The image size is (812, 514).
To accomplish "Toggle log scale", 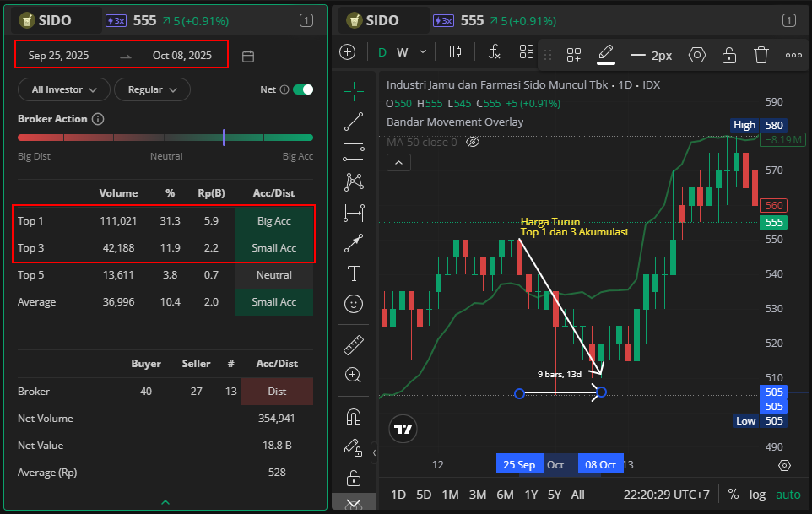I will (758, 495).
